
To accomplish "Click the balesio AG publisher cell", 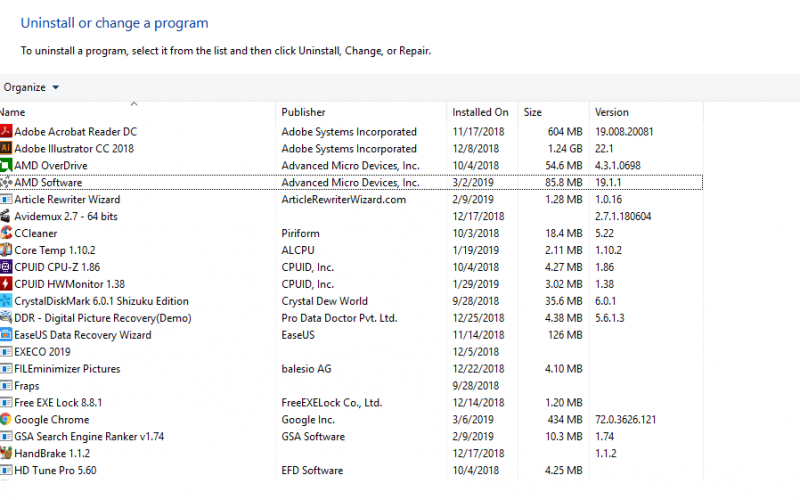I will (306, 368).
